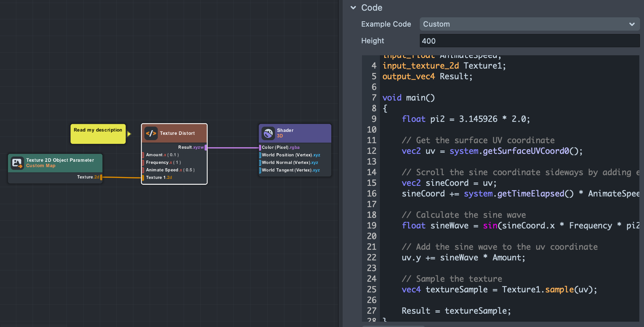The width and height of the screenshot is (644, 327).
Task: Click the Result.xyzw output port
Action: [x=206, y=148]
